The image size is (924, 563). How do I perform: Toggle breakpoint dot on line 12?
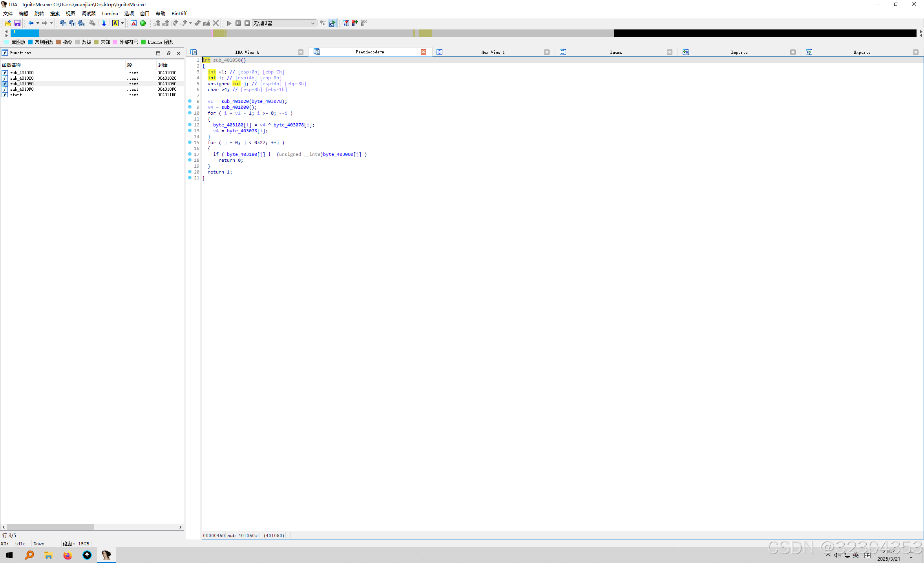[190, 124]
